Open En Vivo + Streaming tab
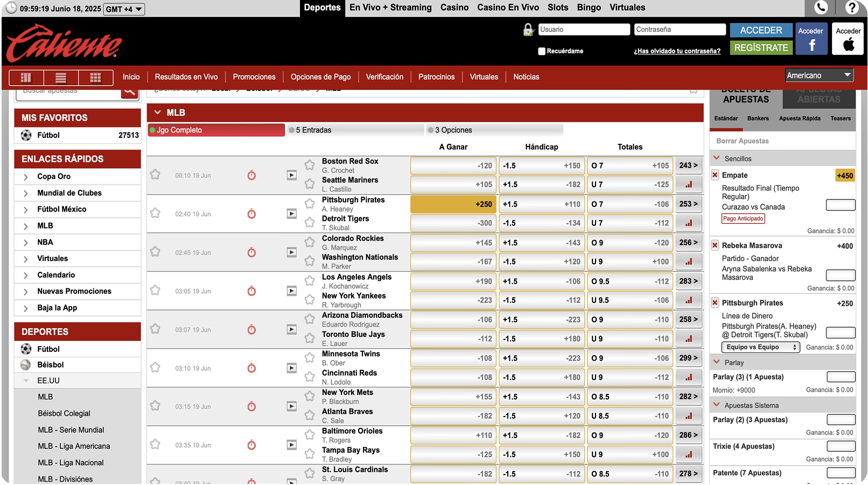This screenshot has height=485, width=868. (x=390, y=8)
